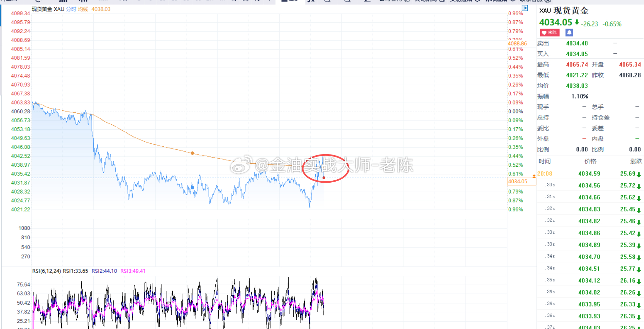Click the 4021.22 bottom axis price
The height and width of the screenshot is (329, 644).
[20, 209]
